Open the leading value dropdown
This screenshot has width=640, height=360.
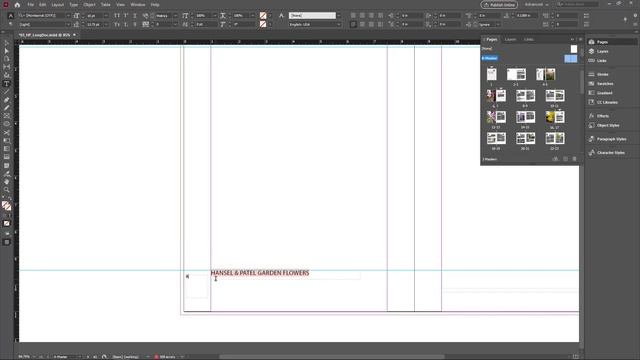[106, 24]
